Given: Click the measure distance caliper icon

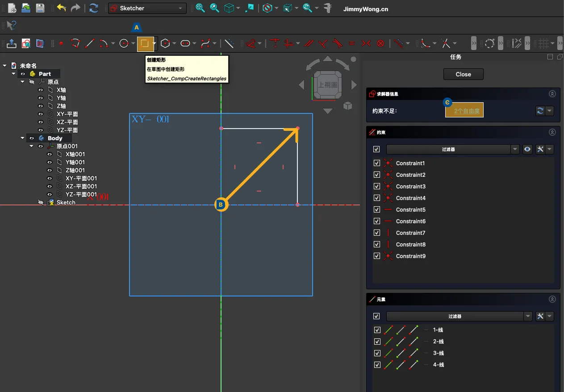Looking at the screenshot, I should [x=328, y=8].
